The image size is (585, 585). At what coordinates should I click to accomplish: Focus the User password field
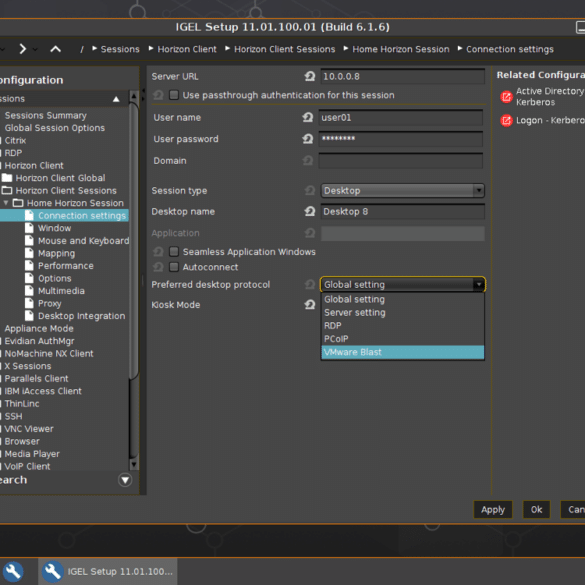pos(401,139)
